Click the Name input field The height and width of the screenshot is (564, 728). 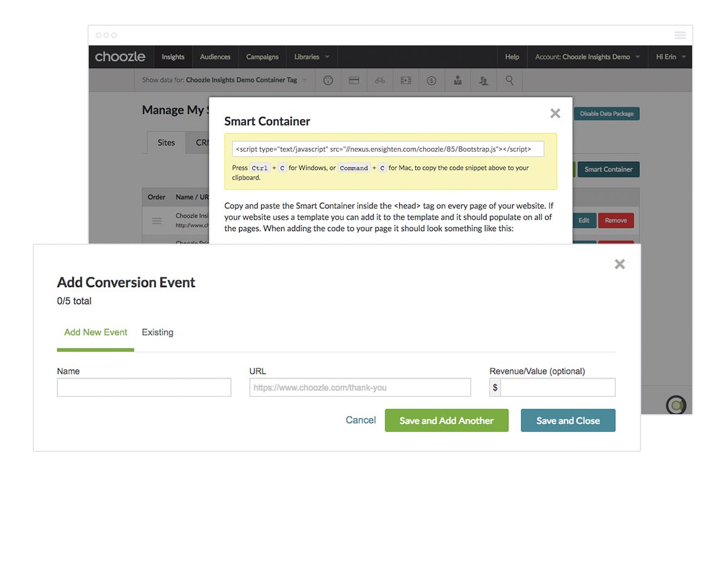[x=144, y=387]
